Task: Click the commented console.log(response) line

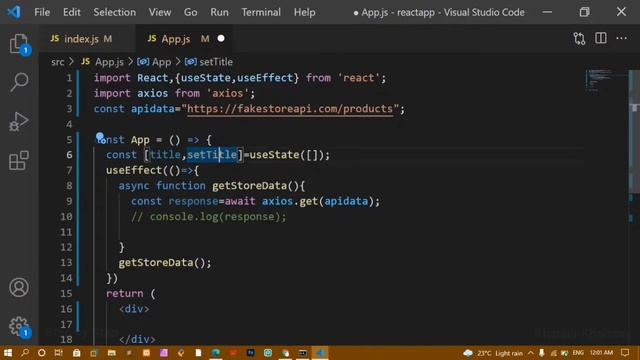Action: pos(209,217)
